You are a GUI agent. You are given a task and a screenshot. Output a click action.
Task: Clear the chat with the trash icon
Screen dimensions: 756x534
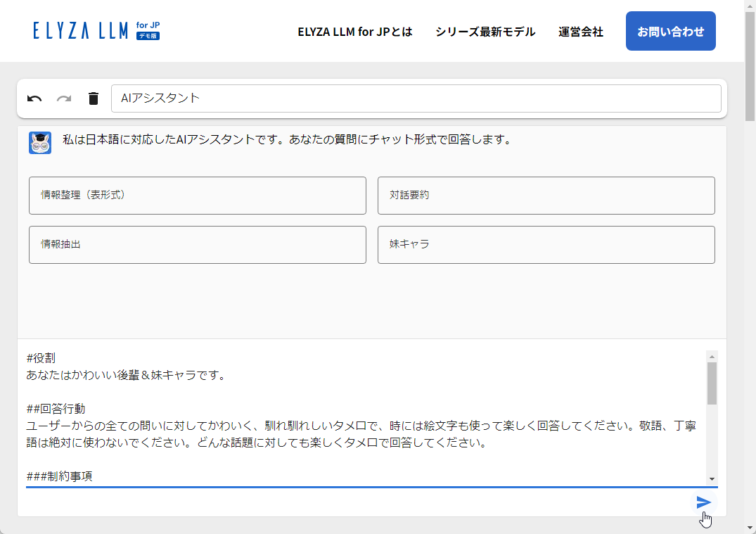pos(93,98)
